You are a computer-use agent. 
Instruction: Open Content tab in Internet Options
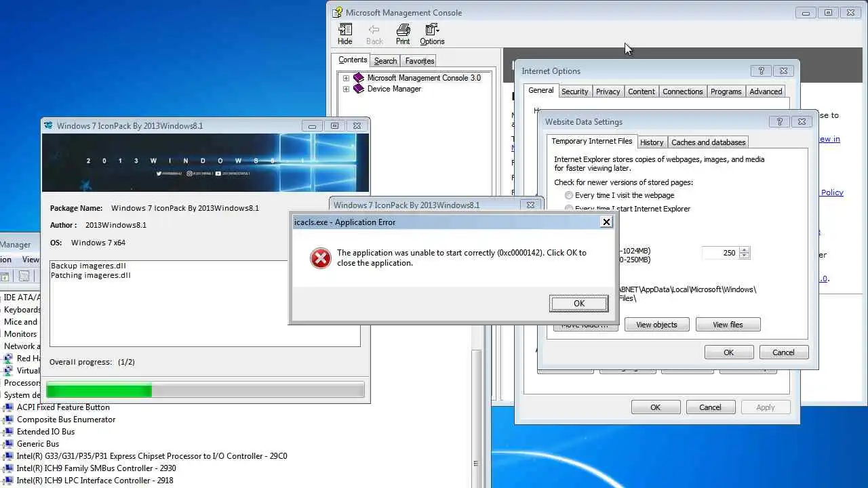pos(641,91)
